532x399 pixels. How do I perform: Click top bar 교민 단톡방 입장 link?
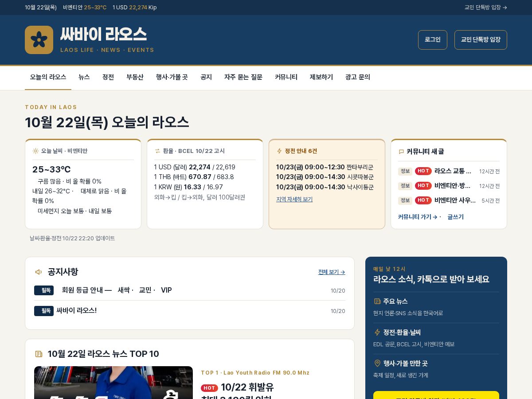click(x=486, y=8)
